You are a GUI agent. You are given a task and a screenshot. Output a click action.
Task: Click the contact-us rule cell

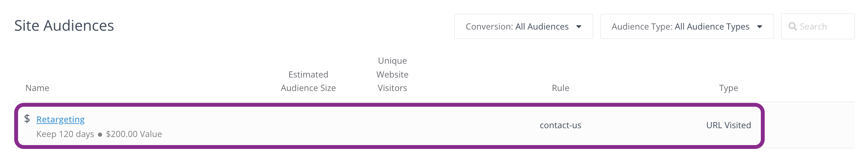[560, 125]
